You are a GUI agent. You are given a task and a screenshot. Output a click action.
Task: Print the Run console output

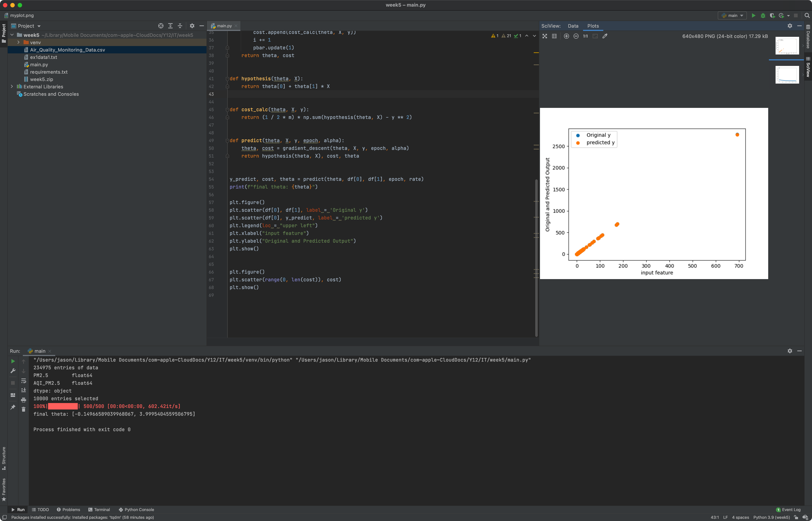[x=24, y=400]
